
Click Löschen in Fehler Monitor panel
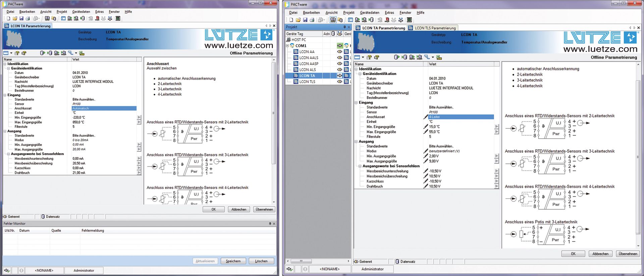coord(261,261)
